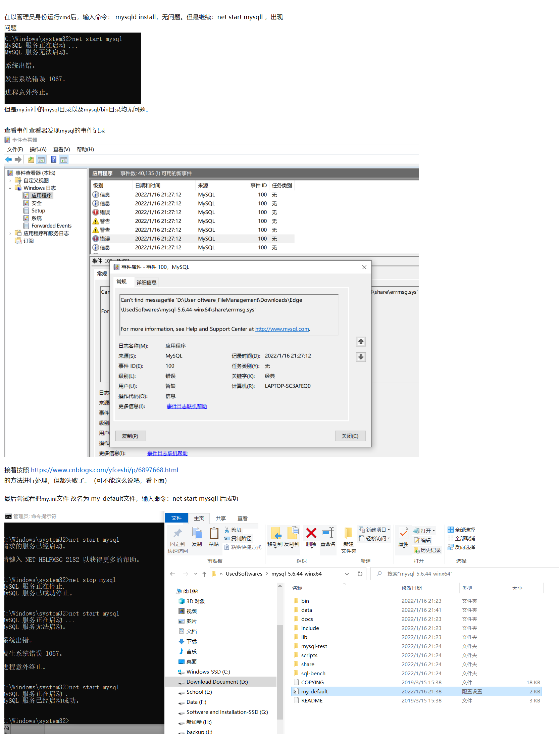The image size is (560, 738).
Task: Select the share folder row
Action: pos(416,665)
